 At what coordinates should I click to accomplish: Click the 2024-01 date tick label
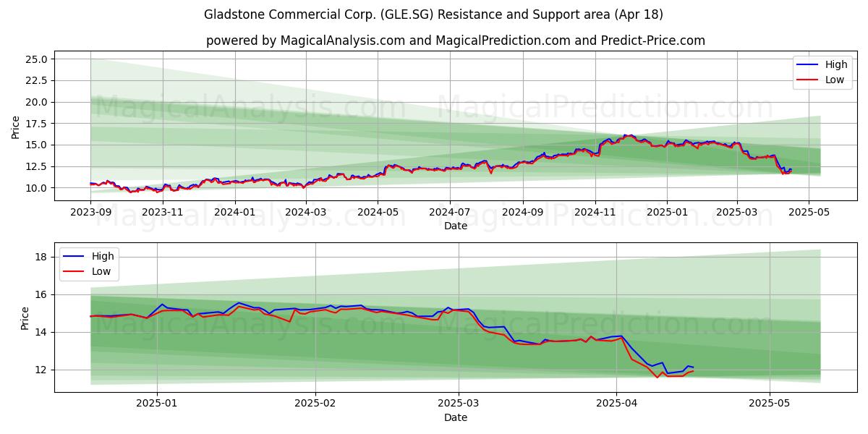point(235,212)
